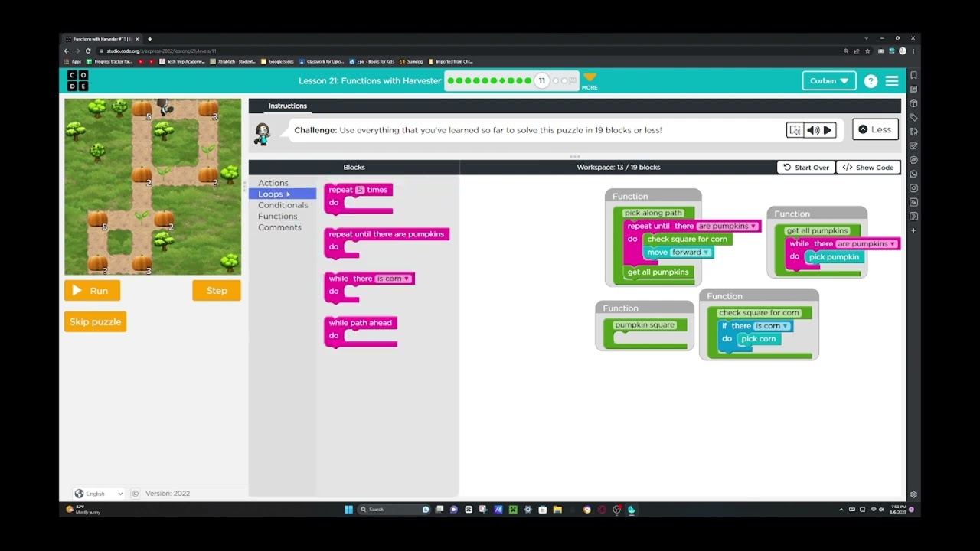The height and width of the screenshot is (551, 980).
Task: Open Epic - Books for Kids bookmark
Action: tap(371, 61)
